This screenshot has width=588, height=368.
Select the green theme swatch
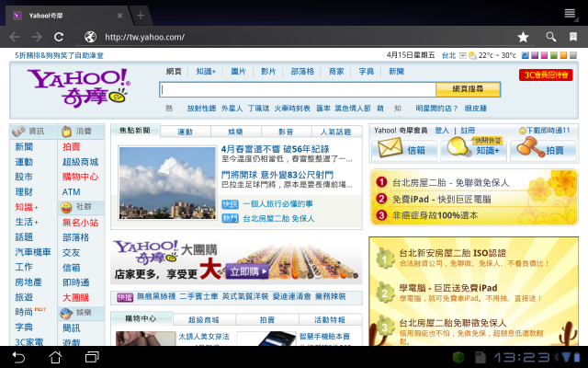[x=554, y=55]
